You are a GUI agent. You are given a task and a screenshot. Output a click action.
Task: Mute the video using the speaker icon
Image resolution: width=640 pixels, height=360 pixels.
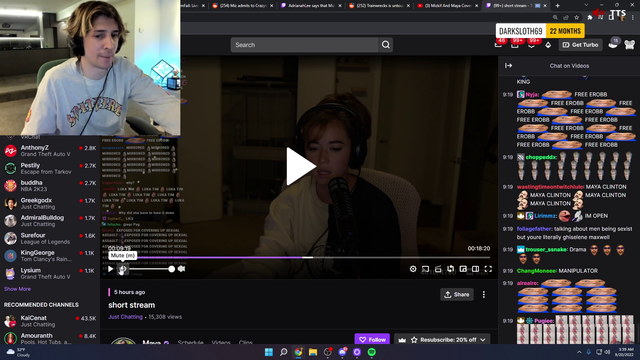[x=122, y=269]
